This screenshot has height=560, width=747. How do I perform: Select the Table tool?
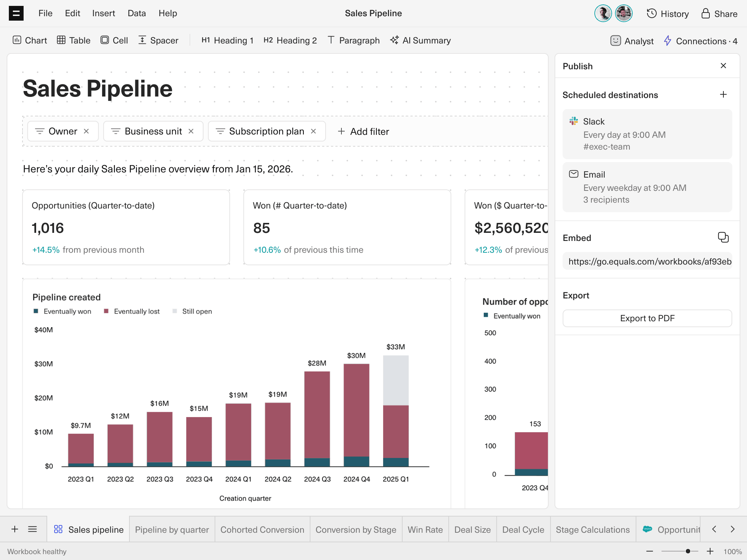click(x=73, y=40)
